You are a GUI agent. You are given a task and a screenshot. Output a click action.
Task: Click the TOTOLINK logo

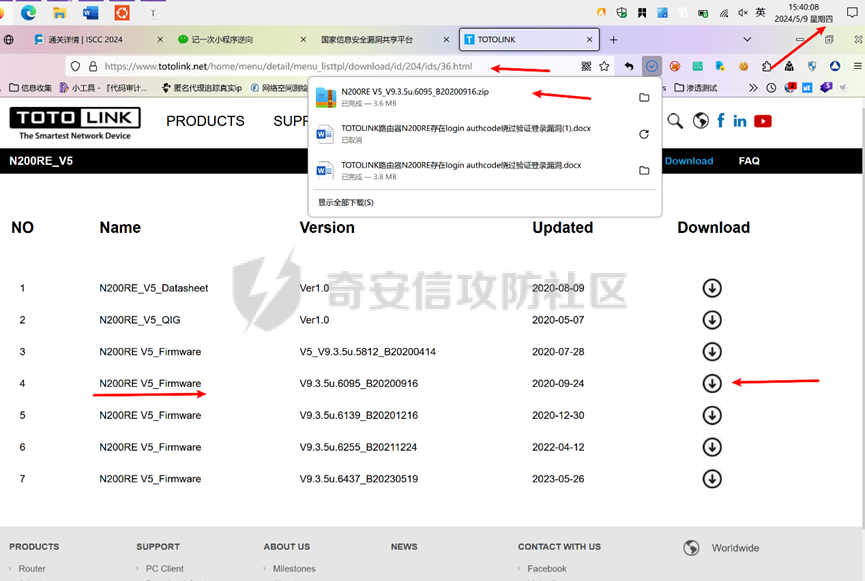coord(75,124)
